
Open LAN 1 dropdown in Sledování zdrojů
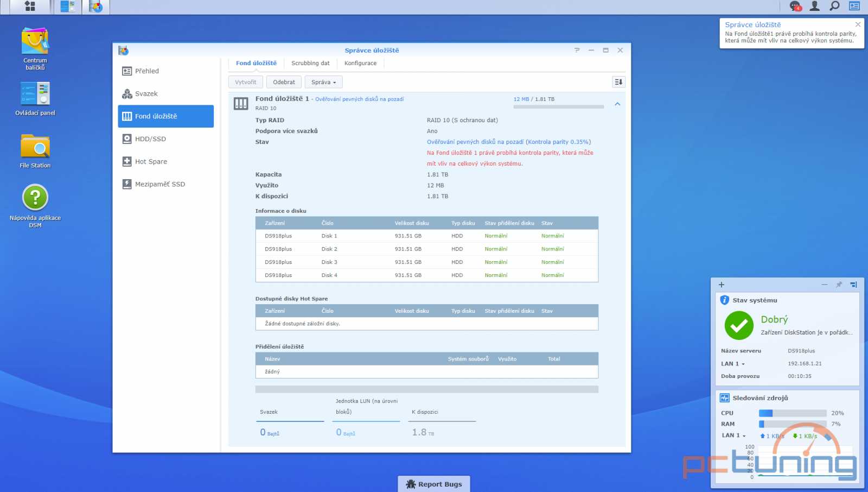point(734,436)
